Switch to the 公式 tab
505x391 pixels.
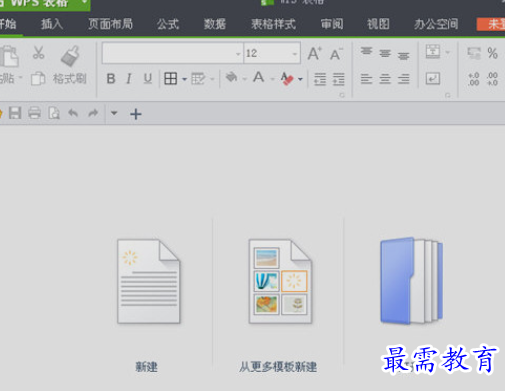click(168, 24)
